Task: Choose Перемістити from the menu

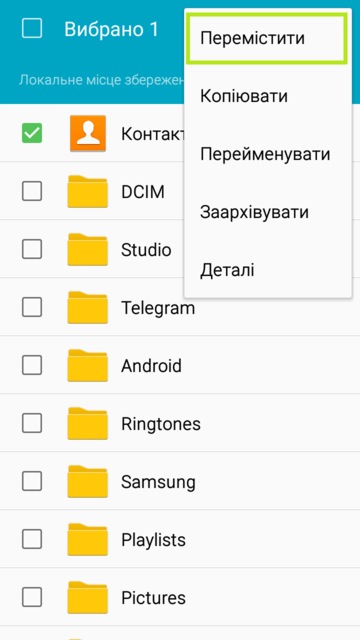Action: point(267,38)
